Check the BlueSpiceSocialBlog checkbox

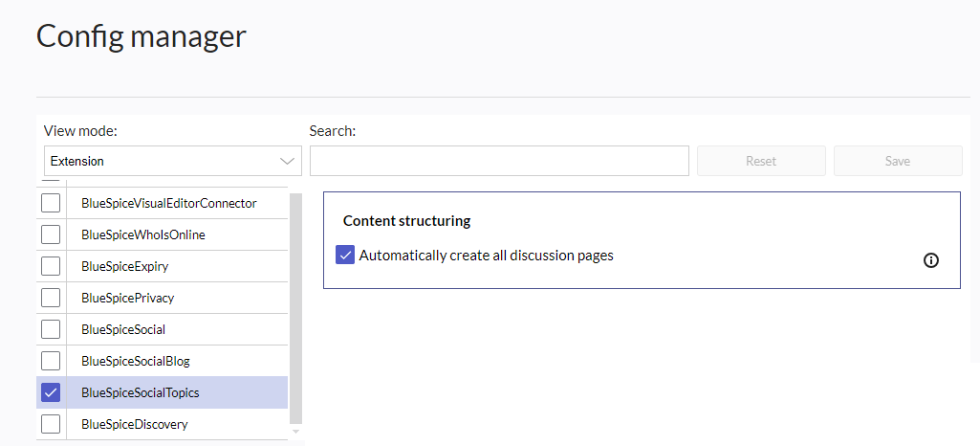tap(51, 361)
